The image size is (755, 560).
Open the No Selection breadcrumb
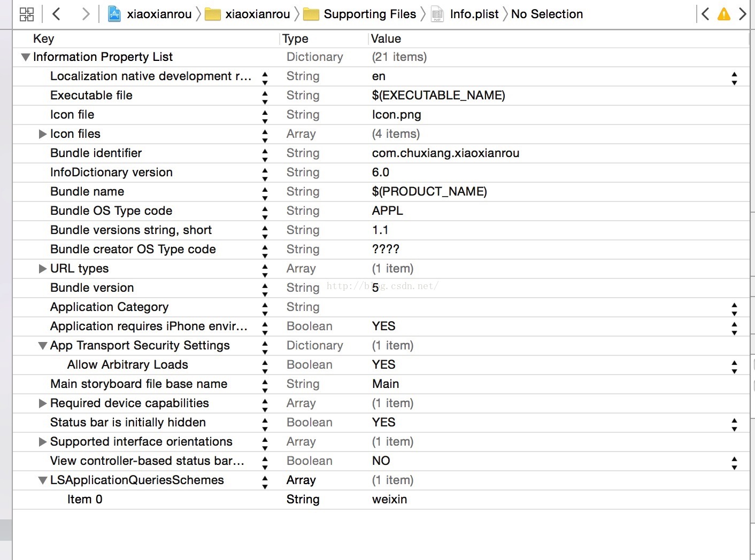pyautogui.click(x=547, y=14)
